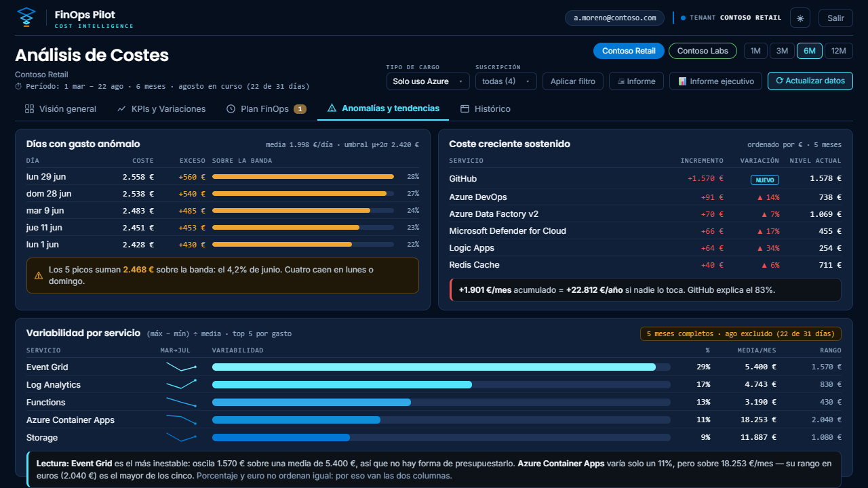Click the "Functions" service name
This screenshot has height=488, width=868.
tap(46, 403)
